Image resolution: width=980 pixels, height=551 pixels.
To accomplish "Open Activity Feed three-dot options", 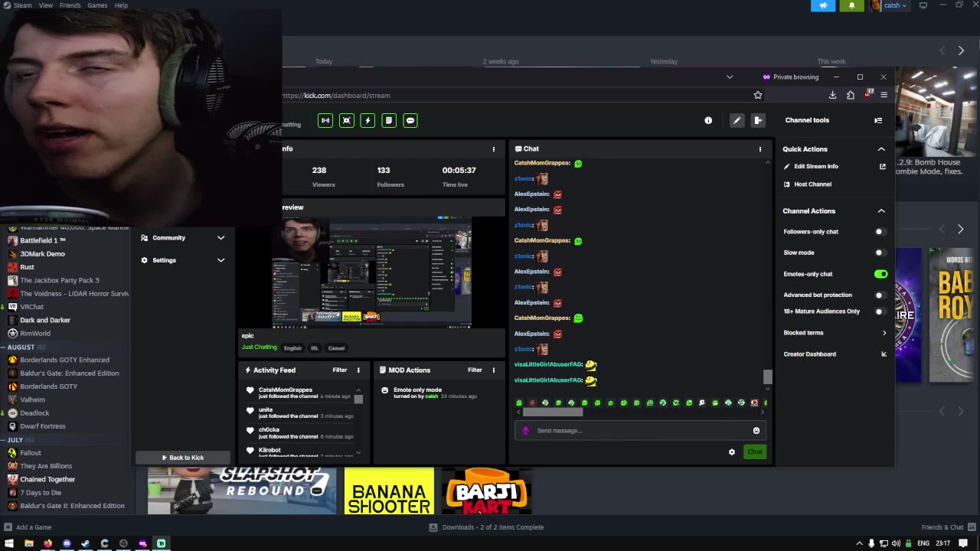I will [358, 370].
